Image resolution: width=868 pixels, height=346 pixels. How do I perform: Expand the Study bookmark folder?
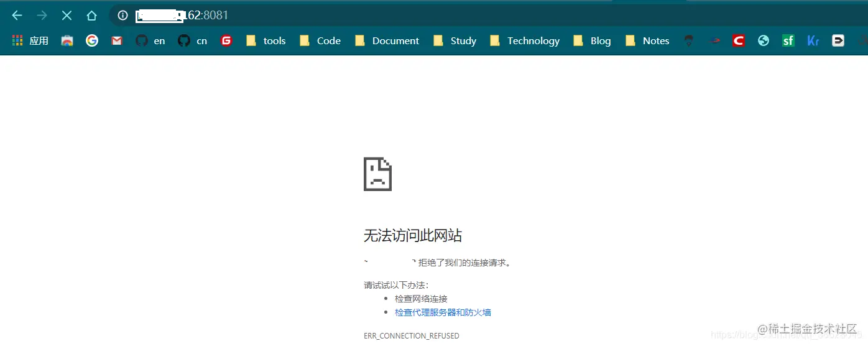(455, 40)
